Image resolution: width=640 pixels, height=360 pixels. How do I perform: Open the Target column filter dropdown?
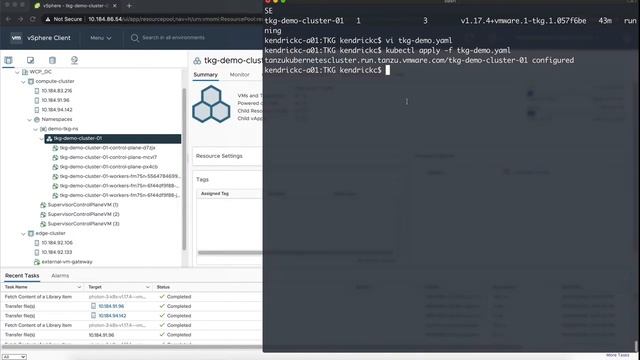148,287
